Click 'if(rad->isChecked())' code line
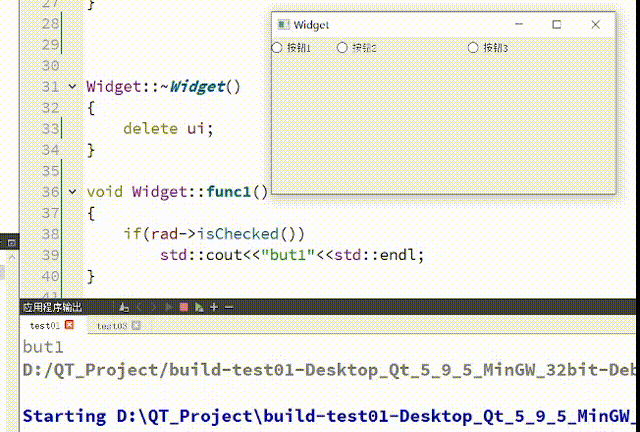 214,234
